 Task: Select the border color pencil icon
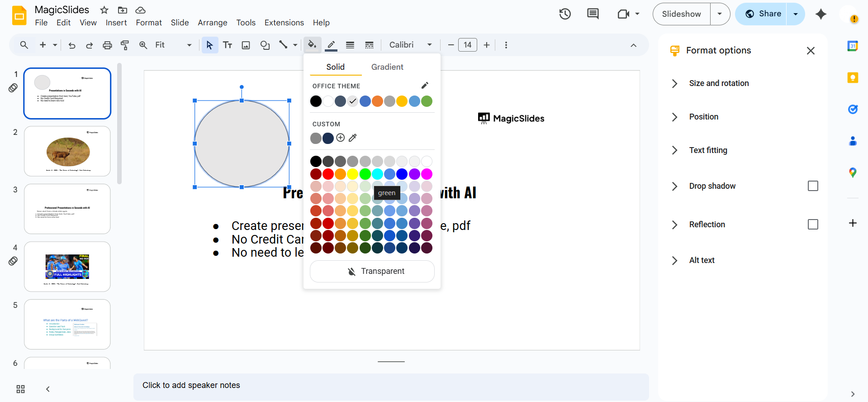(x=331, y=45)
